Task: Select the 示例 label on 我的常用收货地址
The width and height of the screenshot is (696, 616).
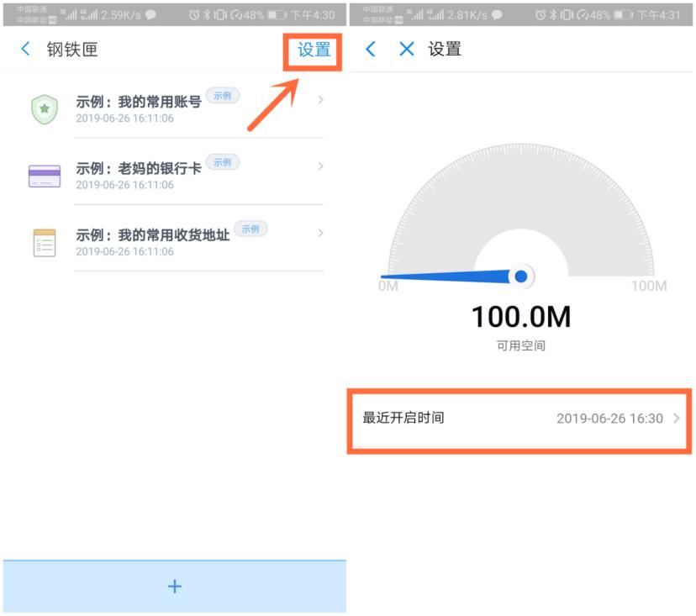Action: 250,228
